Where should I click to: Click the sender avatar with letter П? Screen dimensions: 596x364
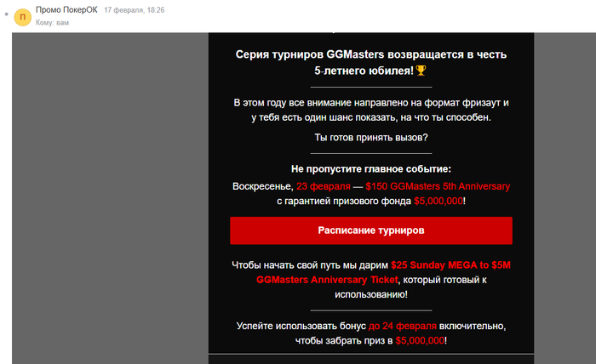click(22, 17)
